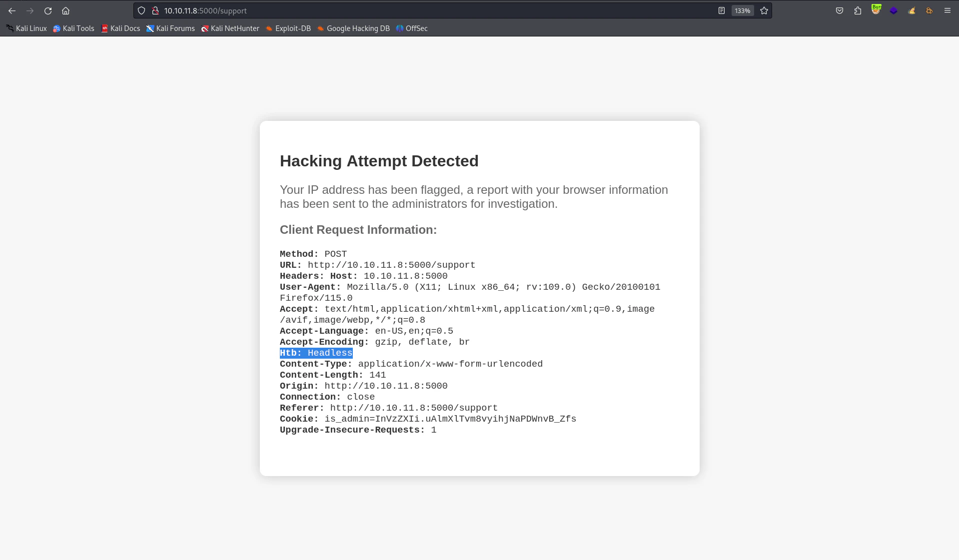The image size is (959, 560).
Task: Click the orange bell-shaped extension icon
Action: tap(912, 10)
